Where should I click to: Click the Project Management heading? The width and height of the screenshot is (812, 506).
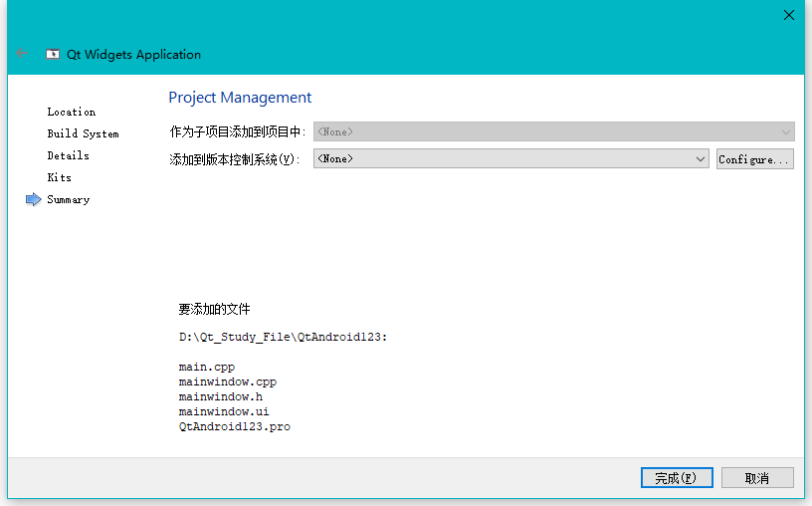[x=240, y=98]
